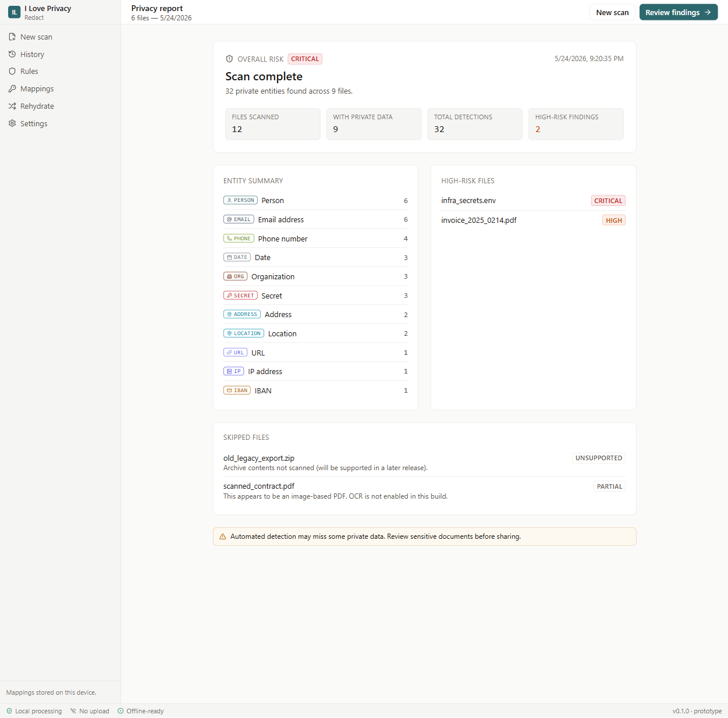Click the With Private Data stat card
The image size is (728, 718).
374,124
